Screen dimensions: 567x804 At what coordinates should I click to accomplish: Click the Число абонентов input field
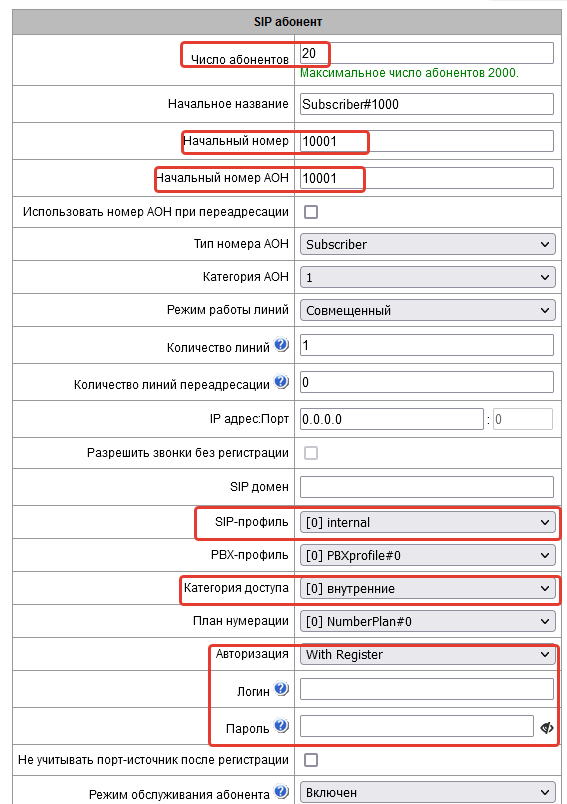pyautogui.click(x=427, y=53)
